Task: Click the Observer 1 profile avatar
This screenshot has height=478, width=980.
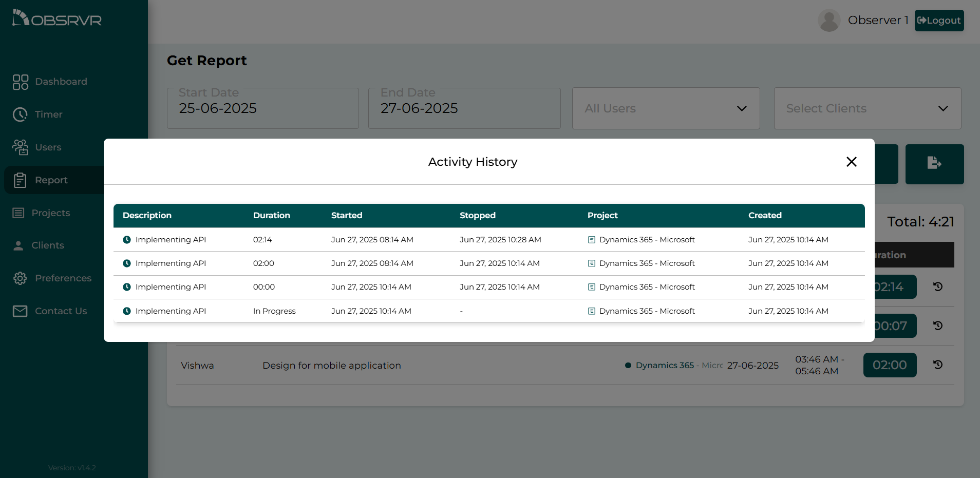Action: click(x=828, y=21)
